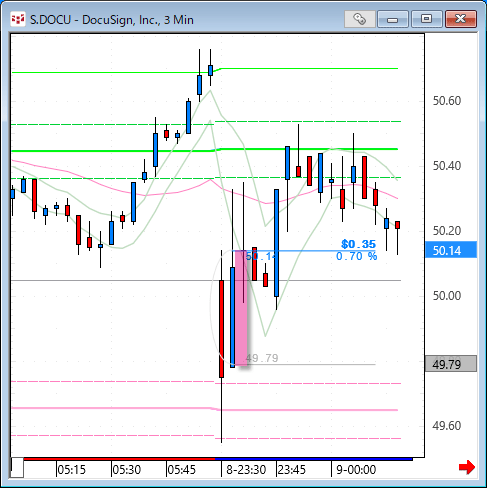Click the 8-23:30 session time marker
The image size is (487, 488).
click(246, 470)
